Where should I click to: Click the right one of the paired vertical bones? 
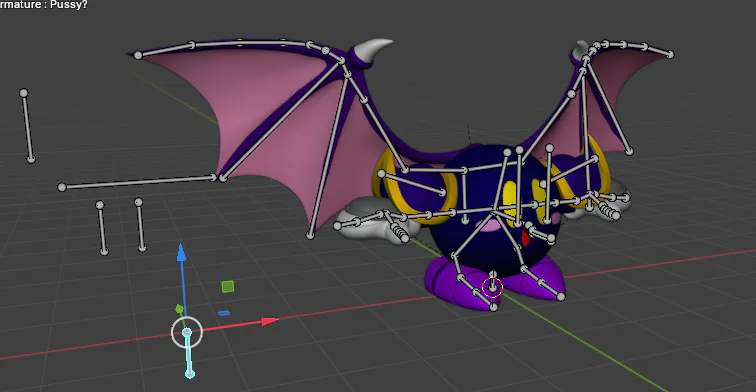(x=140, y=225)
